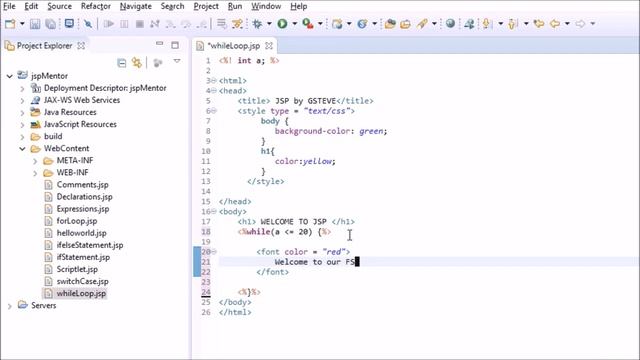Click the Step Into icon
This screenshot has width=640, height=360.
[x=170, y=24]
